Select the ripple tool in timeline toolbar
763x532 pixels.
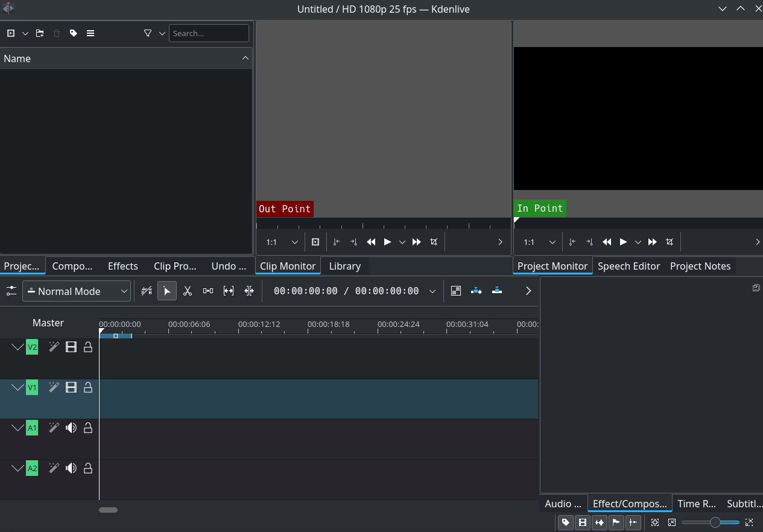pyautogui.click(x=249, y=291)
